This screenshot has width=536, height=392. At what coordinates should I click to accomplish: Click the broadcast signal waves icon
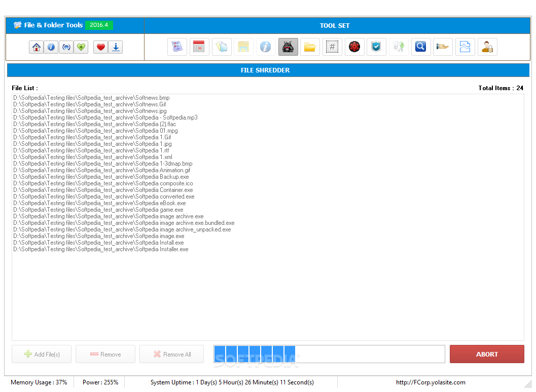coord(66,47)
